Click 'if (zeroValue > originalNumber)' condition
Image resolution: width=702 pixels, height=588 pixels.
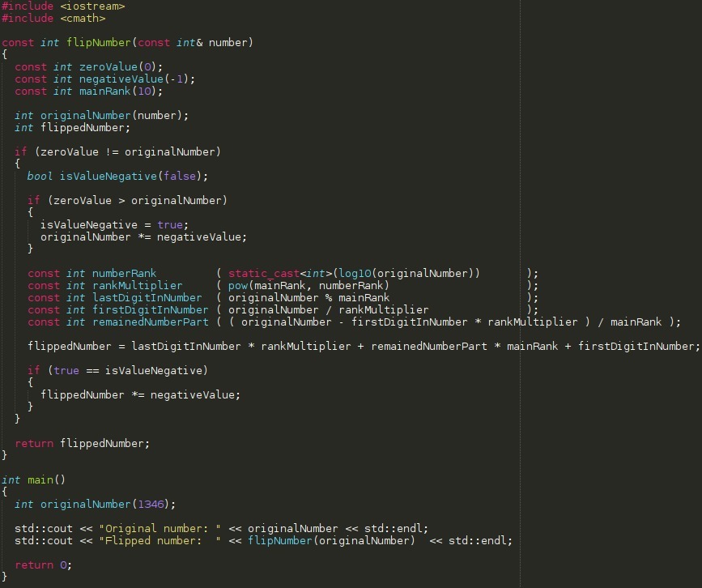coord(128,200)
